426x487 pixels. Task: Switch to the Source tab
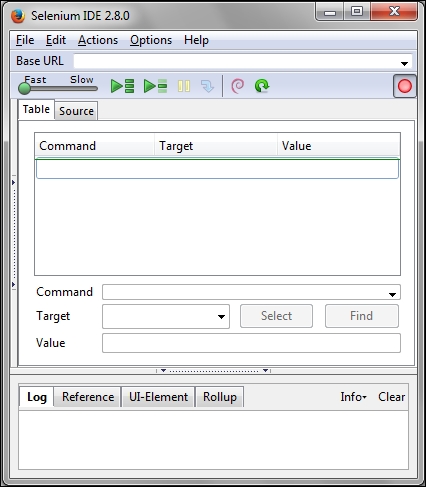(76, 111)
